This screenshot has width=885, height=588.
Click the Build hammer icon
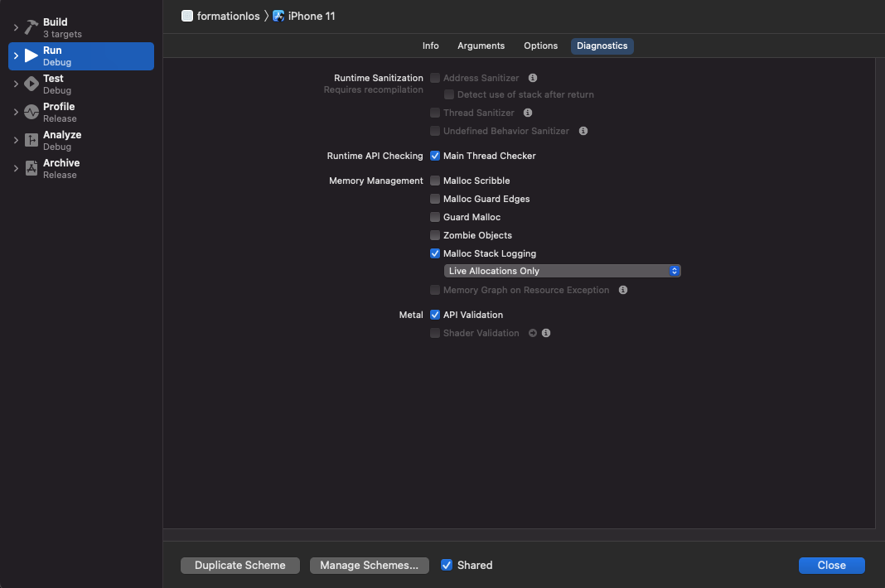coord(31,27)
